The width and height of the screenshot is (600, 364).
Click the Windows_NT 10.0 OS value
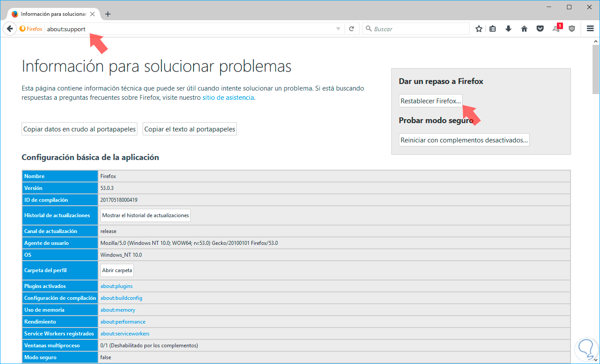tap(121, 255)
